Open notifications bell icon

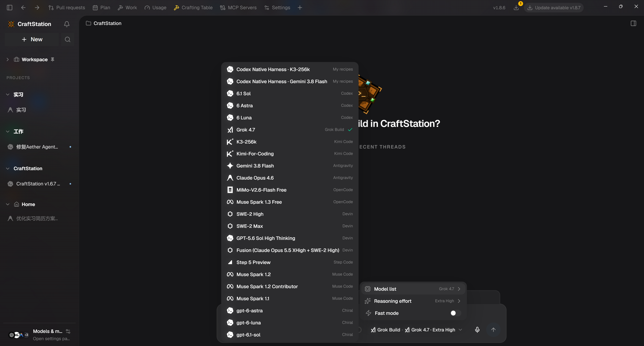[x=67, y=24]
